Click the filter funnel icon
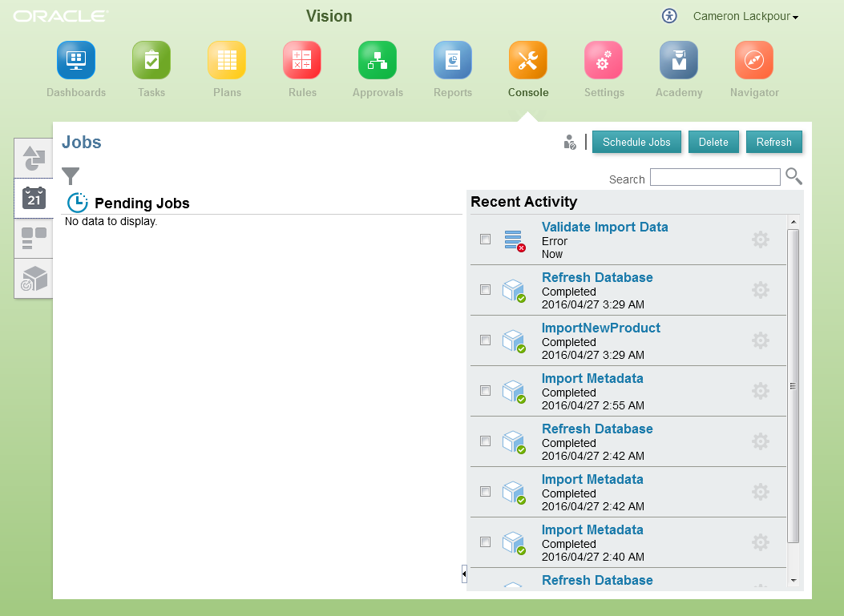 (x=71, y=176)
